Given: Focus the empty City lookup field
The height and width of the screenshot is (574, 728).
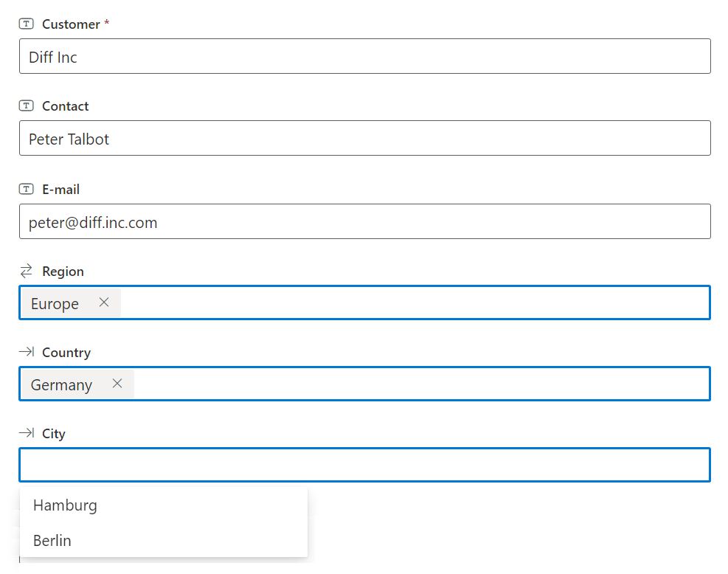Looking at the screenshot, I should click(365, 465).
